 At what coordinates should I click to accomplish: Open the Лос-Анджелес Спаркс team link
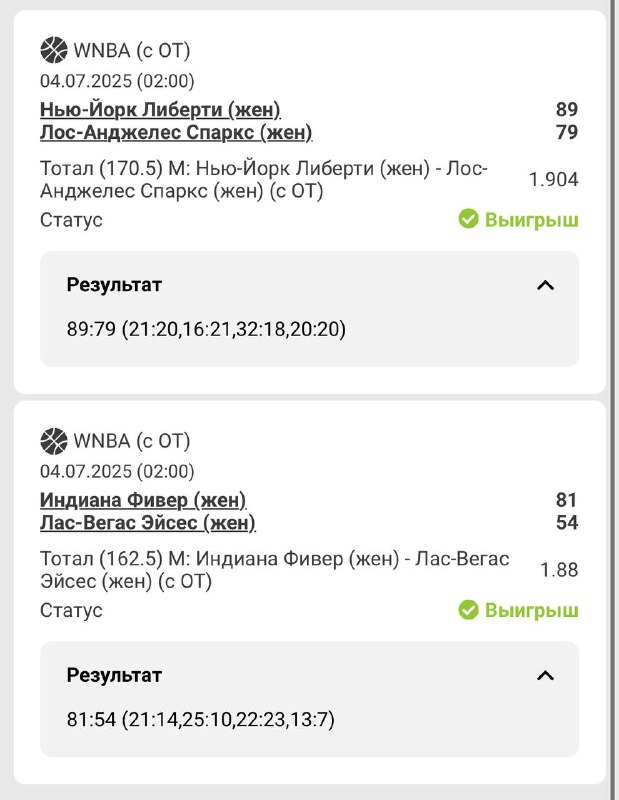click(x=176, y=132)
